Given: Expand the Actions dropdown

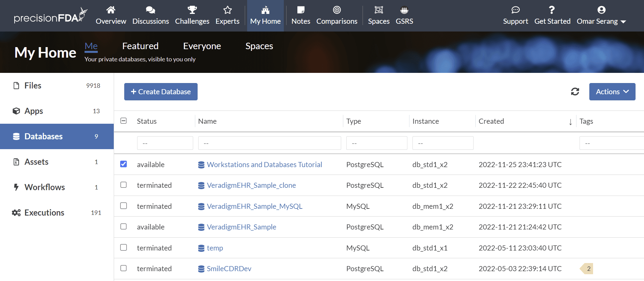Looking at the screenshot, I should click(x=612, y=92).
